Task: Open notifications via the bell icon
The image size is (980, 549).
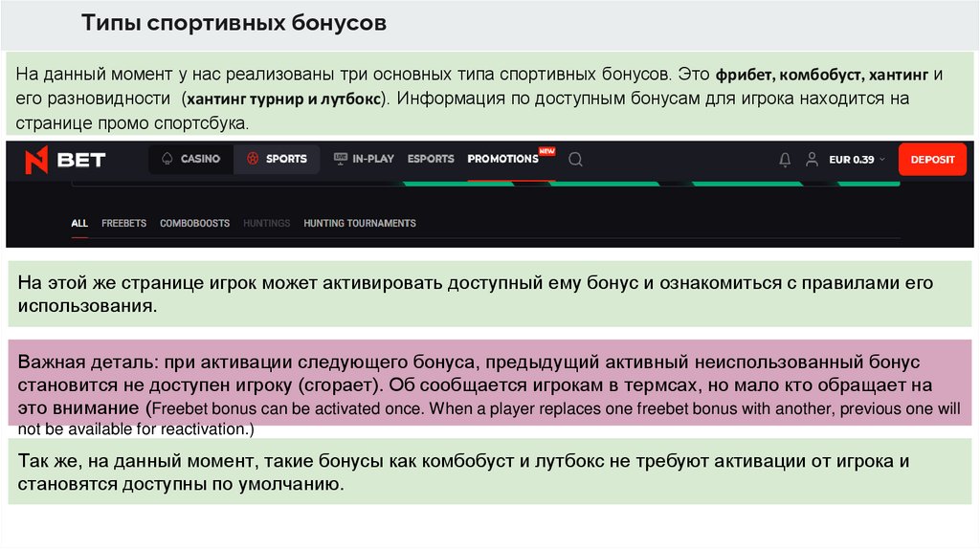Action: click(x=785, y=160)
